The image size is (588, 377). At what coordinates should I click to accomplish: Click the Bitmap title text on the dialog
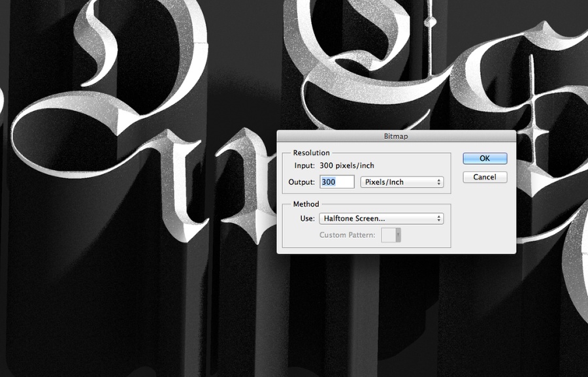tap(396, 136)
